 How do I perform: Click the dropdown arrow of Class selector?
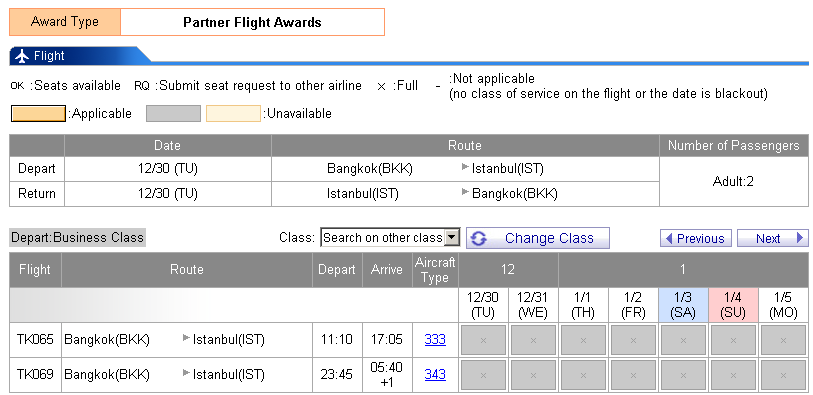click(x=453, y=238)
